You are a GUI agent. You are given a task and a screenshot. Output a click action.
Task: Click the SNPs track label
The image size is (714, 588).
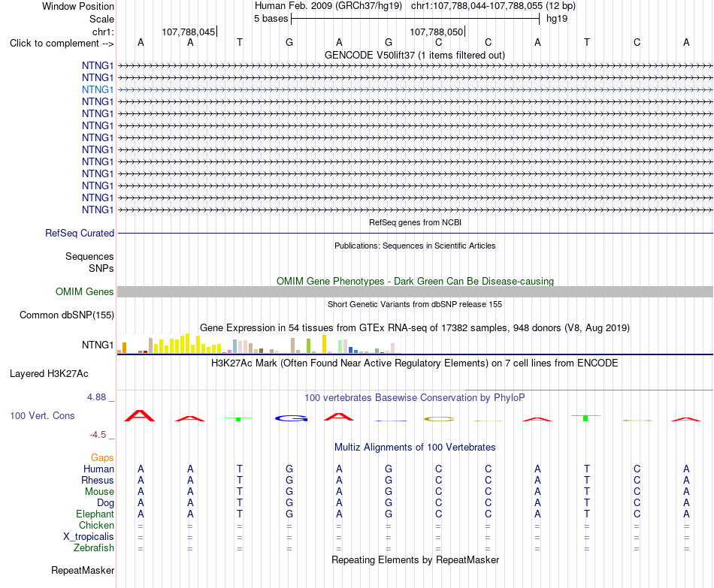click(101, 269)
